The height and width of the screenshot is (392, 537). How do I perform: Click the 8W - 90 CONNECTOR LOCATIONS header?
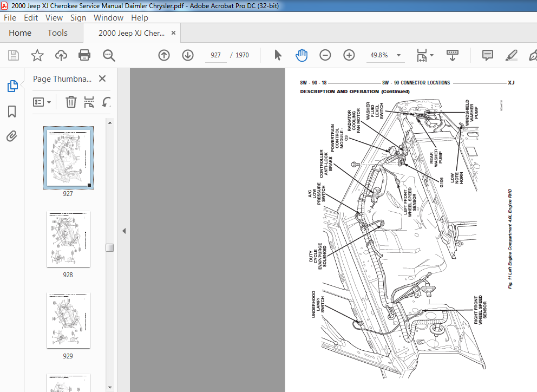416,83
